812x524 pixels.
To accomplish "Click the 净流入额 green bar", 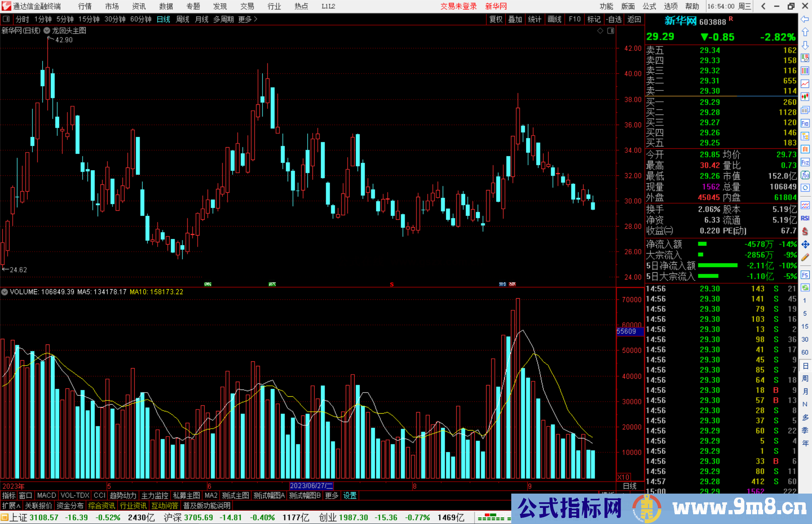I will point(702,244).
